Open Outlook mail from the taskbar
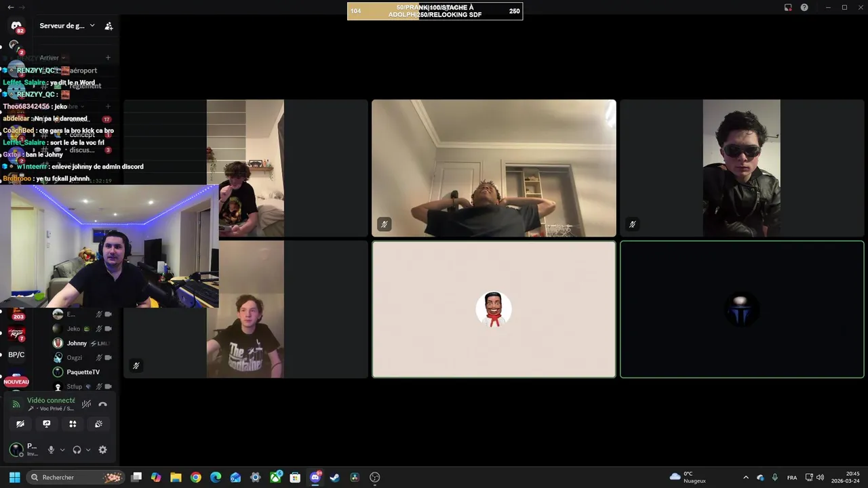Viewport: 868px width, 488px height. tap(235, 477)
